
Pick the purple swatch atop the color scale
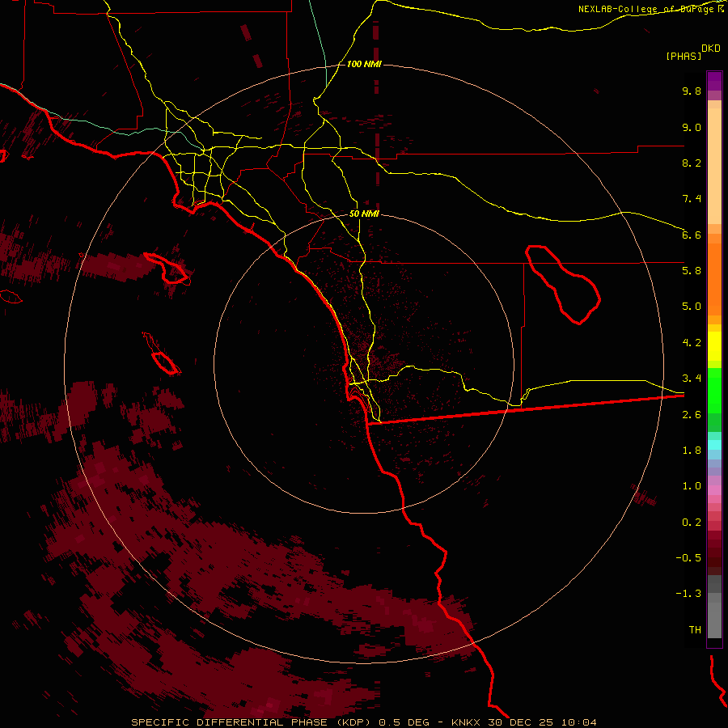coord(714,81)
